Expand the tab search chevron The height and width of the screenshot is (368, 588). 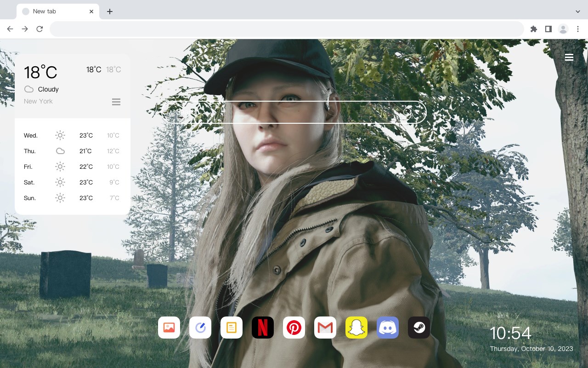tap(578, 11)
